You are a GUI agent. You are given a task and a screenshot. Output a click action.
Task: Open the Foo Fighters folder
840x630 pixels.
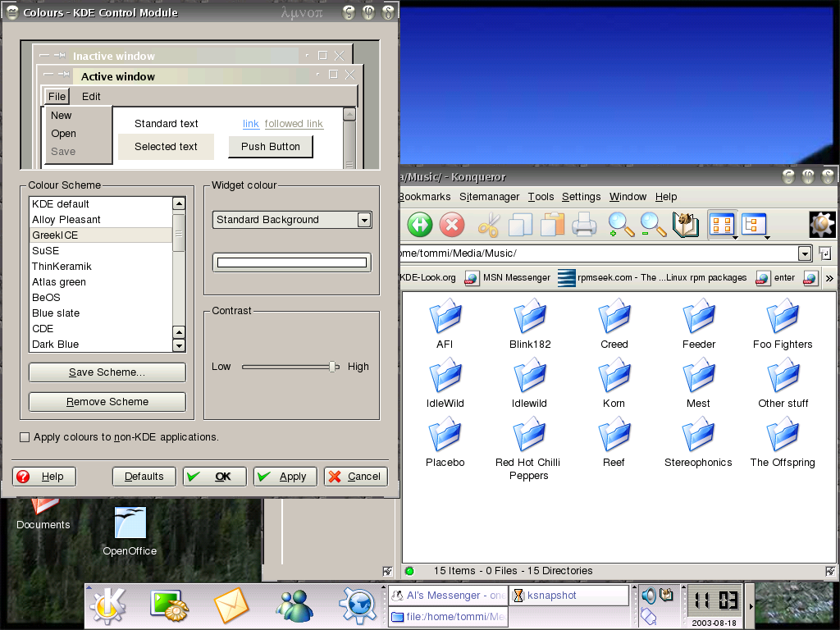click(783, 324)
